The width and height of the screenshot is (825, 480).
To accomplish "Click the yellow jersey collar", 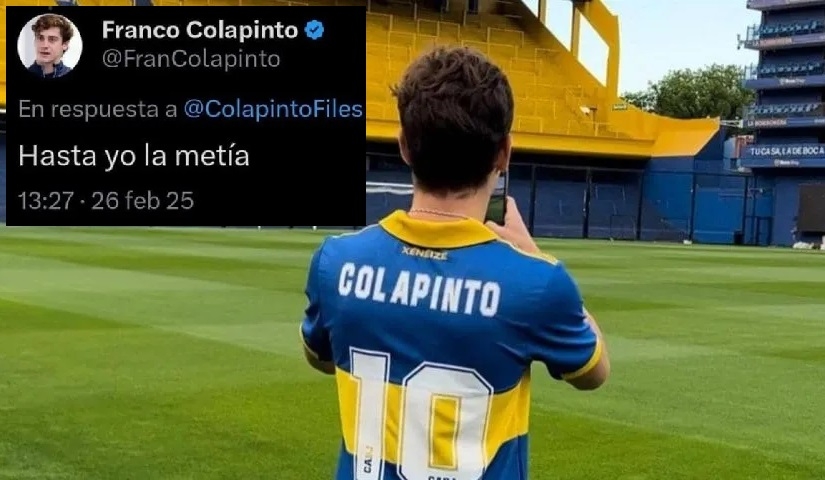I will 437,230.
